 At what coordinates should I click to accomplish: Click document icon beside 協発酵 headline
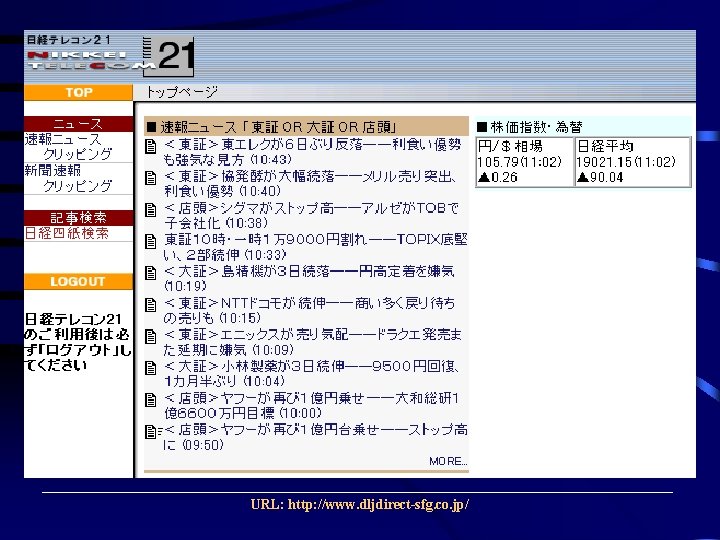click(151, 178)
